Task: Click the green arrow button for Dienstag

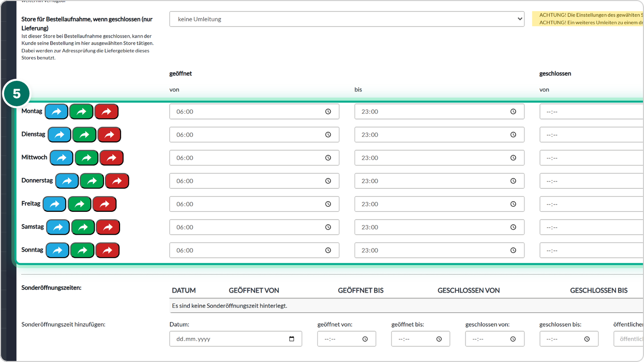Action: [x=84, y=135]
